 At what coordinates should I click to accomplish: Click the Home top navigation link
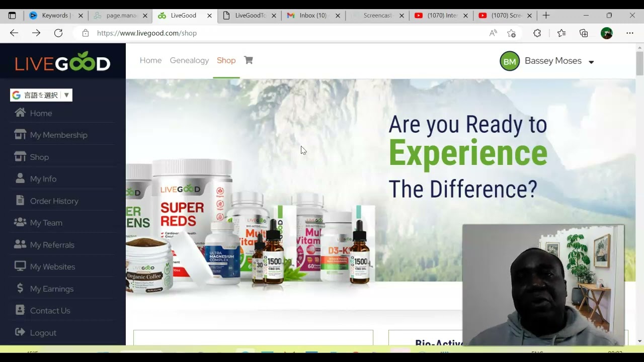[x=150, y=60]
